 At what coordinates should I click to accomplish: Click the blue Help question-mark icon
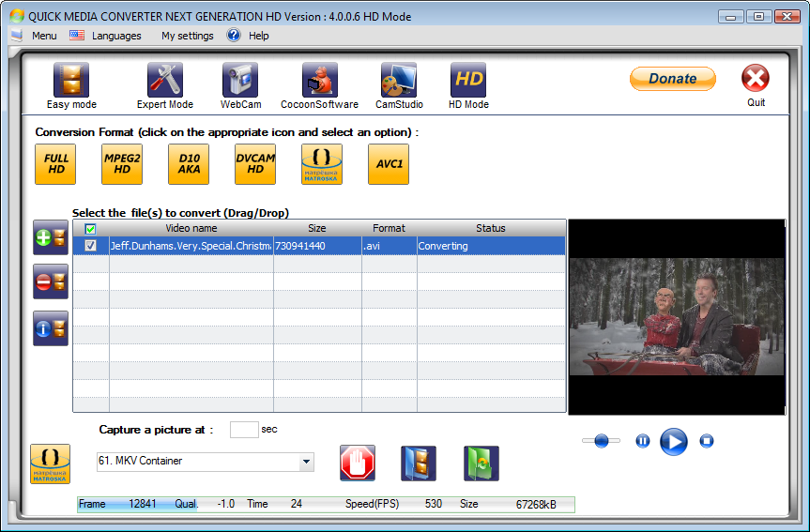(x=234, y=35)
